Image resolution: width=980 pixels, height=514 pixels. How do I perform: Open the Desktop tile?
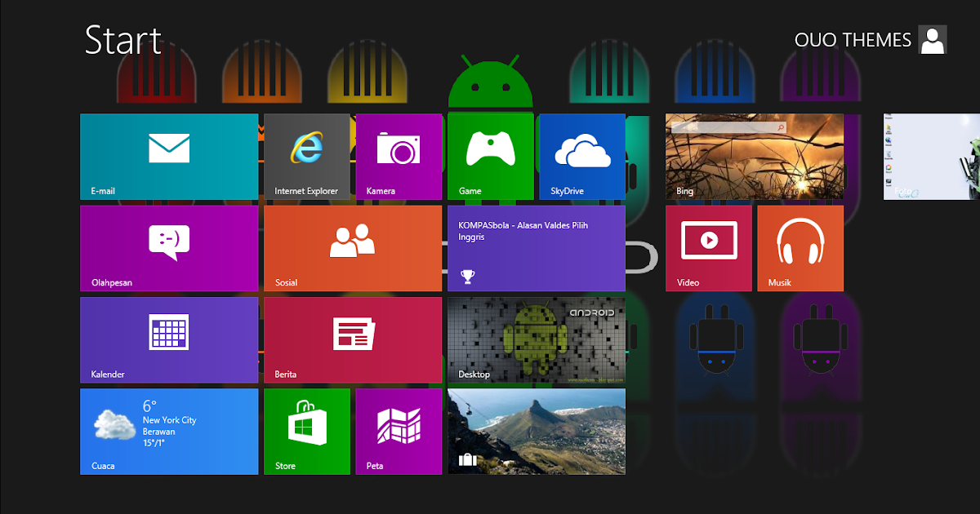537,340
